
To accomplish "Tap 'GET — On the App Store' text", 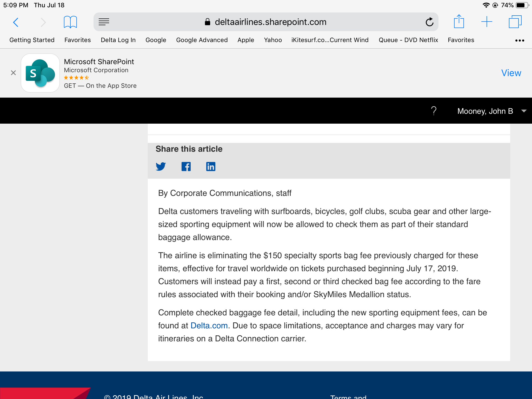I will [100, 86].
